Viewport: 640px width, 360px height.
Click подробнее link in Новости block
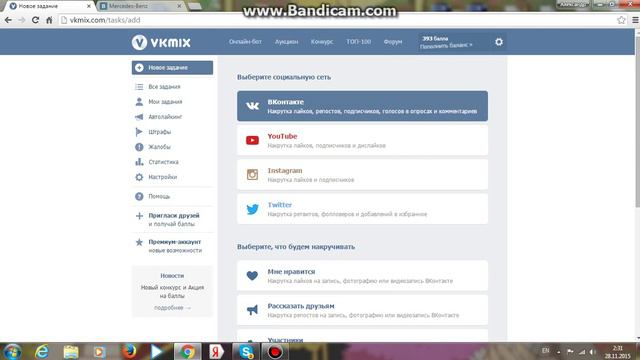click(172, 308)
